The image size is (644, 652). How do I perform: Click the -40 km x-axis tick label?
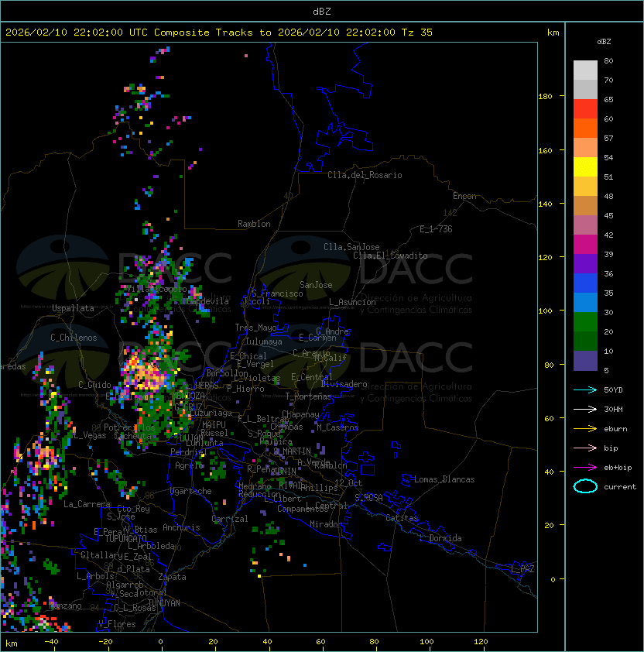coord(51,642)
